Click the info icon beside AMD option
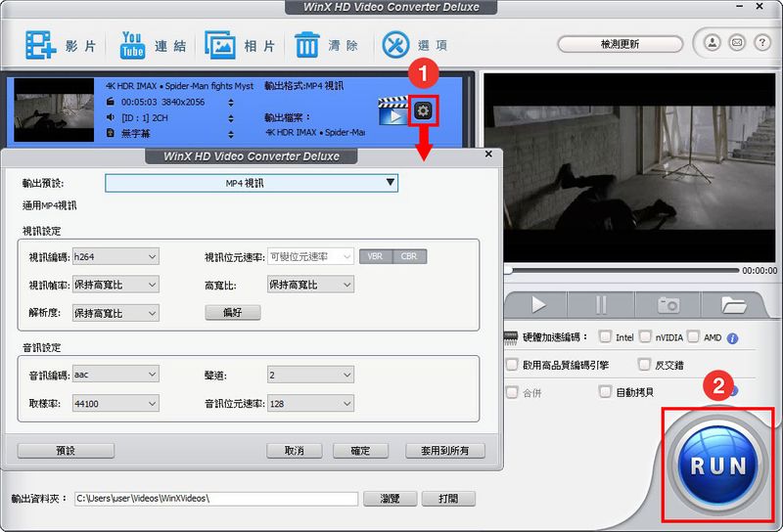783x532 pixels. 732,338
